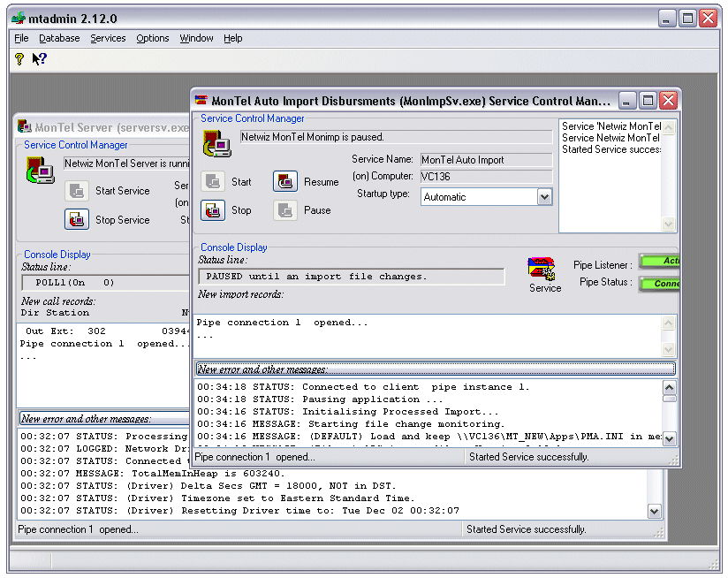
Task: Click the Start Service icon in MonTel Server window
Action: (77, 191)
